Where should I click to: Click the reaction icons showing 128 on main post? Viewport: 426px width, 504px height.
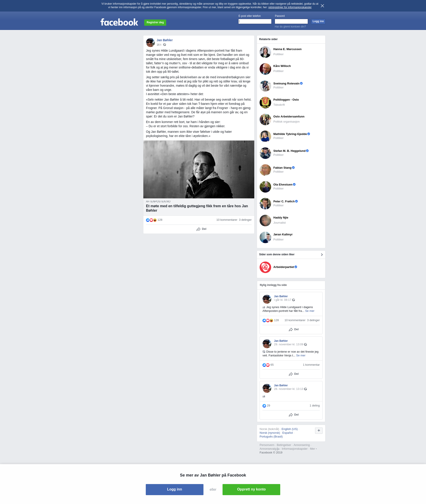[x=151, y=220]
